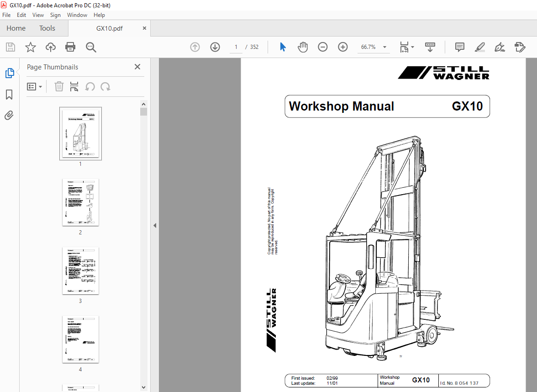Enable scrolling read mode icon
Screen dimensions: 537x392
click(430, 47)
